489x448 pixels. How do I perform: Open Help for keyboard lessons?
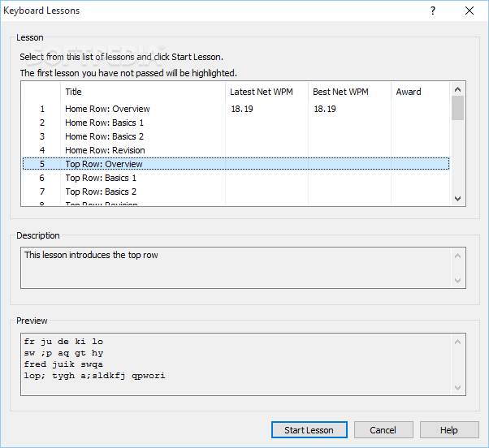pos(449,430)
